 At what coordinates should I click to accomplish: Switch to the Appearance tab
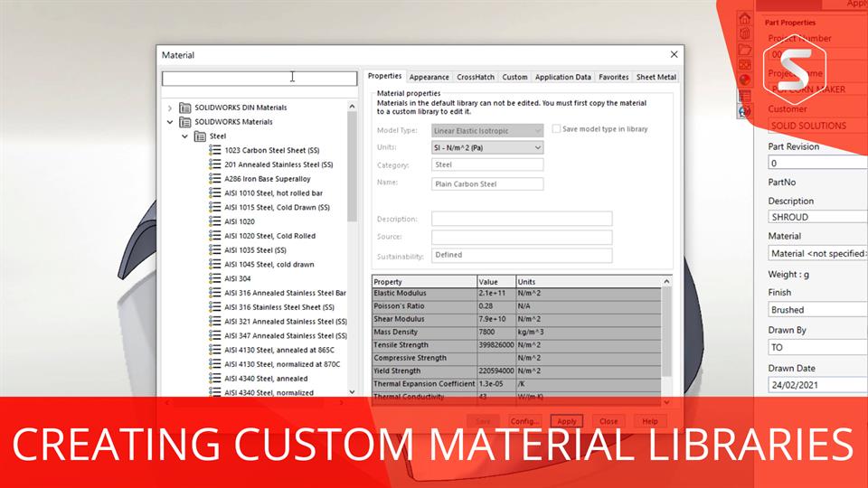coord(429,78)
